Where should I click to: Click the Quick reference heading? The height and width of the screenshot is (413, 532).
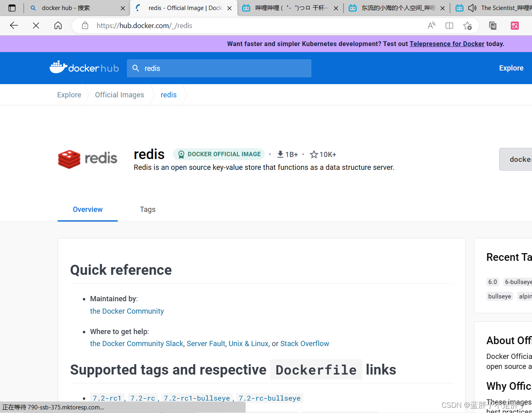tap(121, 270)
